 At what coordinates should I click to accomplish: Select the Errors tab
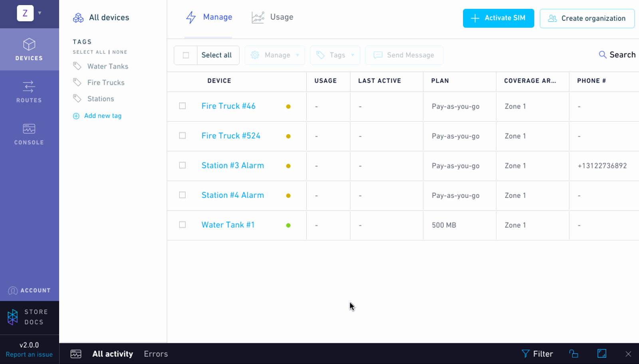coord(156,354)
